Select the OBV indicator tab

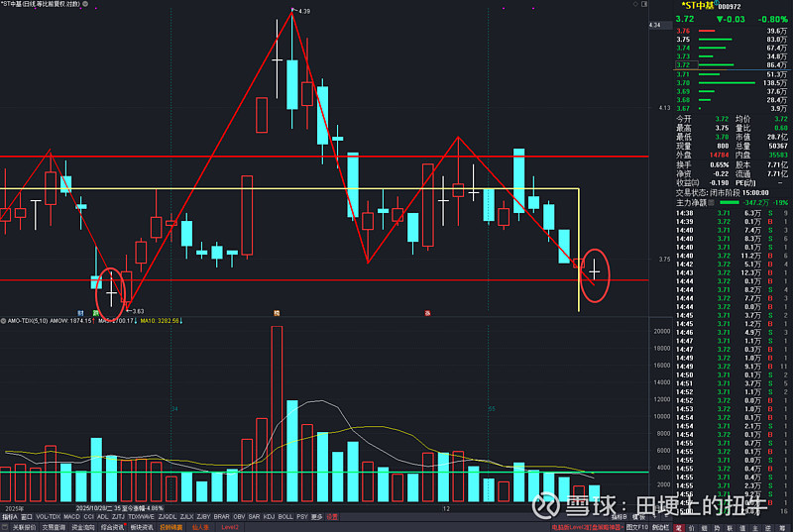click(x=239, y=517)
